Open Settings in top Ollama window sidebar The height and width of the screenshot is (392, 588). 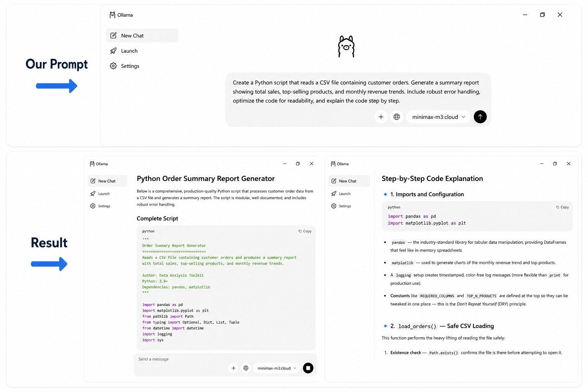tap(130, 66)
